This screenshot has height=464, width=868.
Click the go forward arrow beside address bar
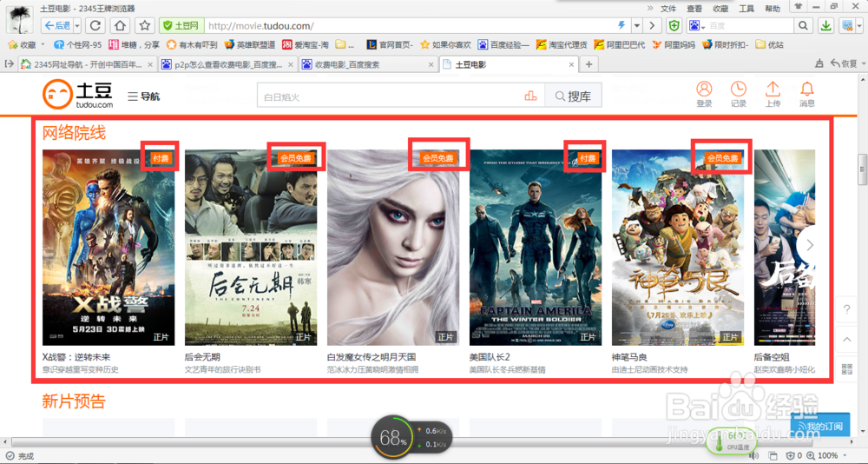coord(653,25)
